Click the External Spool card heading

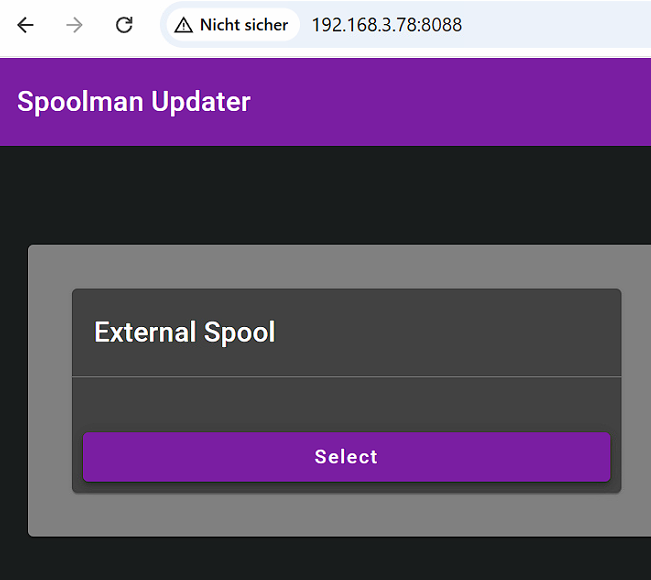pos(184,332)
